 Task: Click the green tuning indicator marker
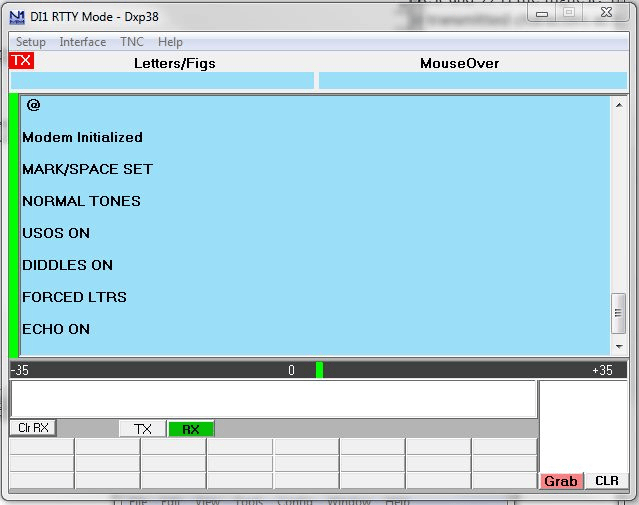[x=320, y=370]
